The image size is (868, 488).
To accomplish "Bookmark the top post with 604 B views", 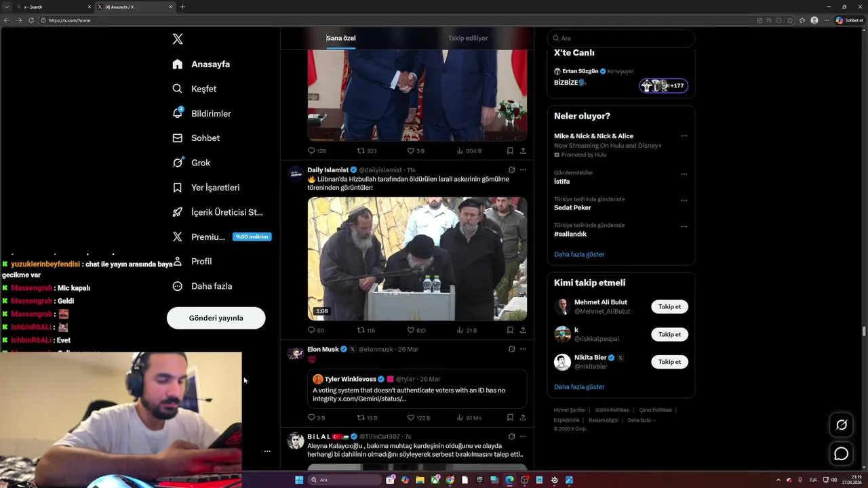I will pos(510,150).
